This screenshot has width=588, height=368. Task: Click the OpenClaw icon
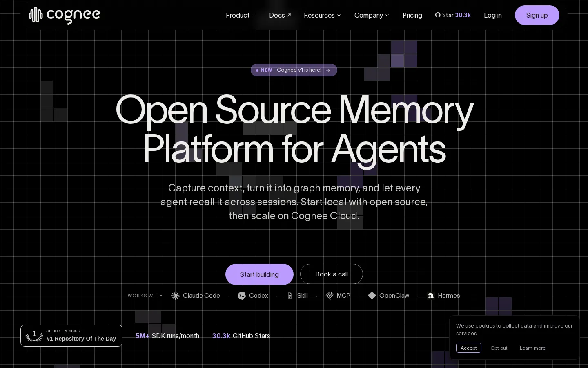(372, 296)
